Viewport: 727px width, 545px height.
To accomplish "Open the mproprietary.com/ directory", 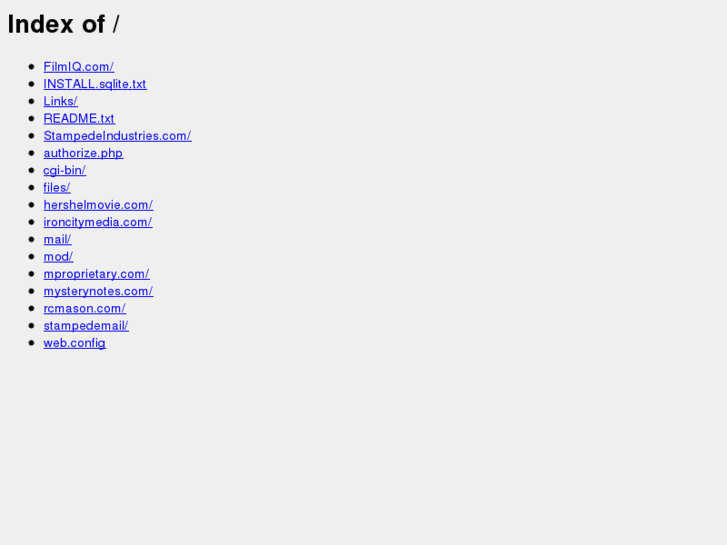I will pyautogui.click(x=96, y=274).
